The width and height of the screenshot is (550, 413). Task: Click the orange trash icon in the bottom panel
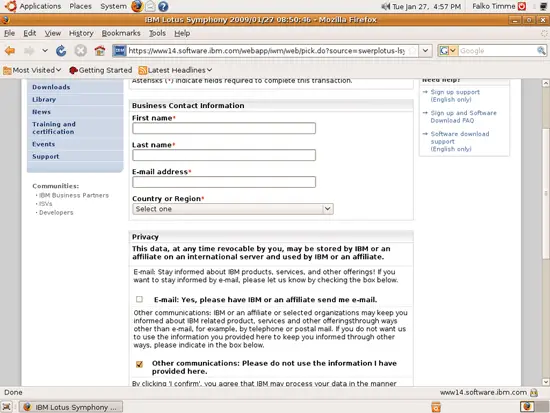[x=436, y=407]
